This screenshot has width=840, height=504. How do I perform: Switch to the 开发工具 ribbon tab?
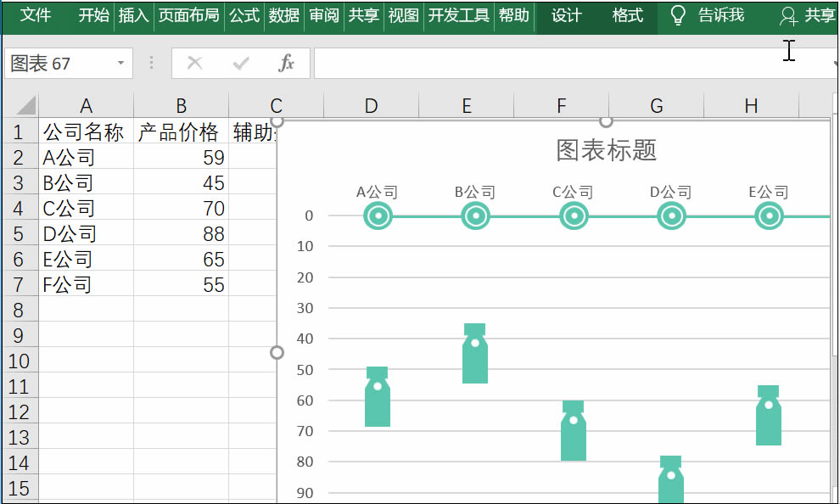tap(458, 14)
